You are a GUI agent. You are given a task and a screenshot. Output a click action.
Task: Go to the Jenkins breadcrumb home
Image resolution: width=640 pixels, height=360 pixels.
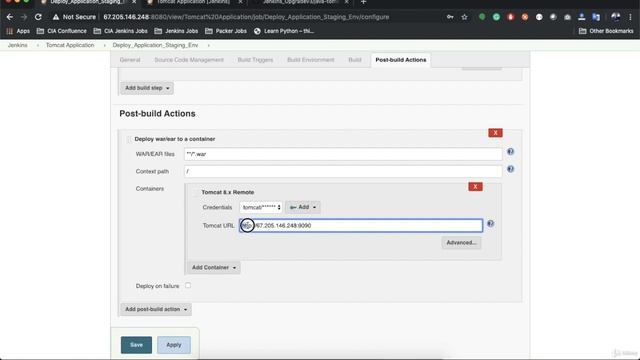[x=18, y=45]
